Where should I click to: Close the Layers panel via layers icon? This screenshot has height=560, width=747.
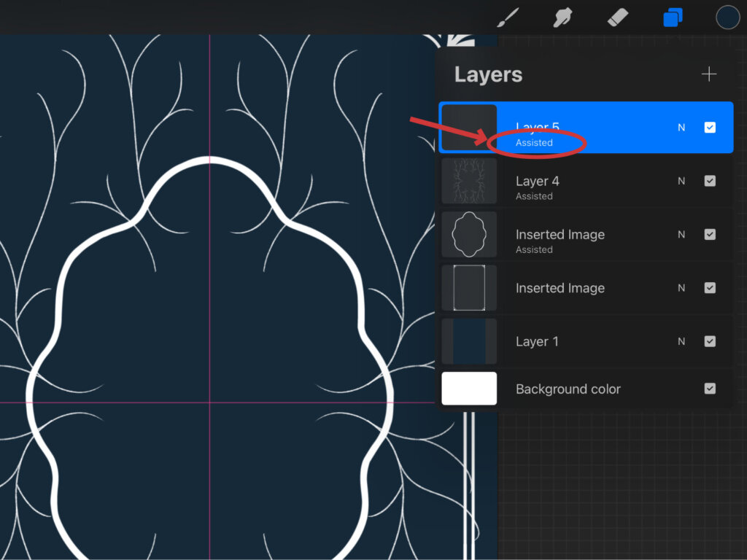673,17
